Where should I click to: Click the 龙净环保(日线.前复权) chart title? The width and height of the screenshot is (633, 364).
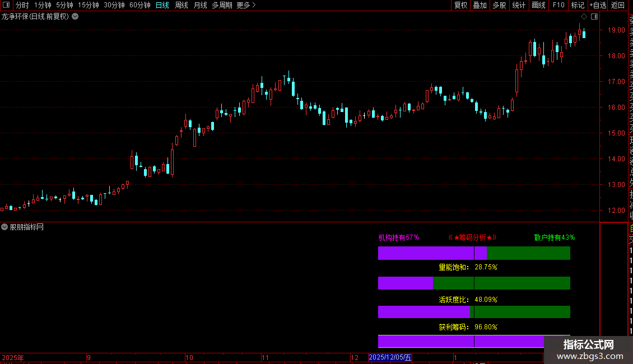(35, 17)
